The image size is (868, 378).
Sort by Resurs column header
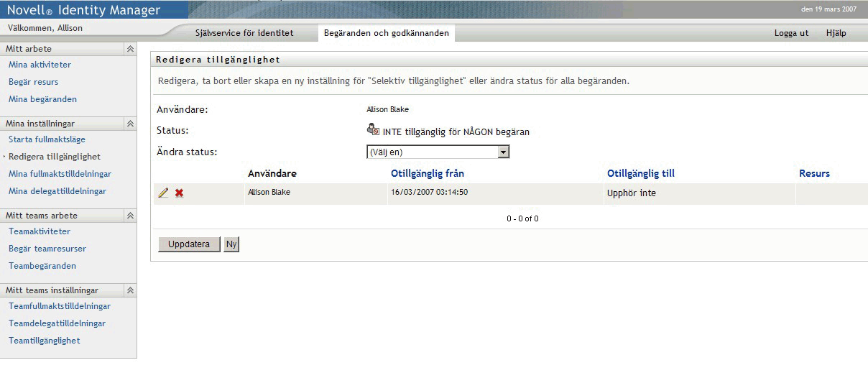pos(814,174)
